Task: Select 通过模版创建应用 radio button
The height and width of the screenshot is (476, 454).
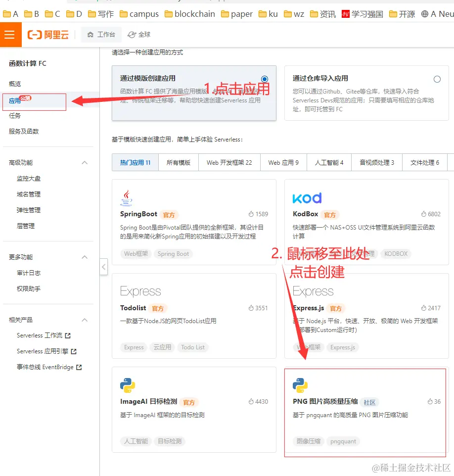Action: point(265,79)
